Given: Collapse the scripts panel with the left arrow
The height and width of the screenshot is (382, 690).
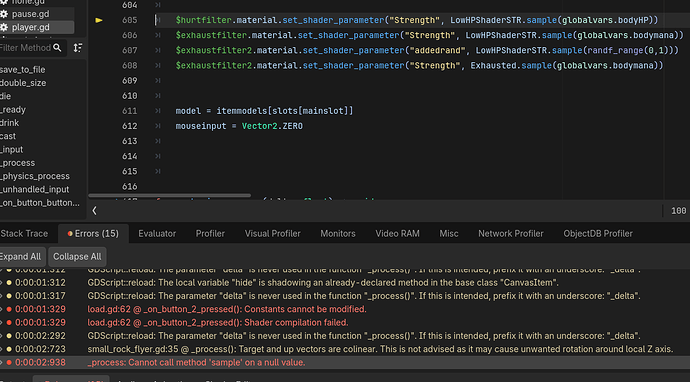Looking at the screenshot, I should pyautogui.click(x=94, y=211).
